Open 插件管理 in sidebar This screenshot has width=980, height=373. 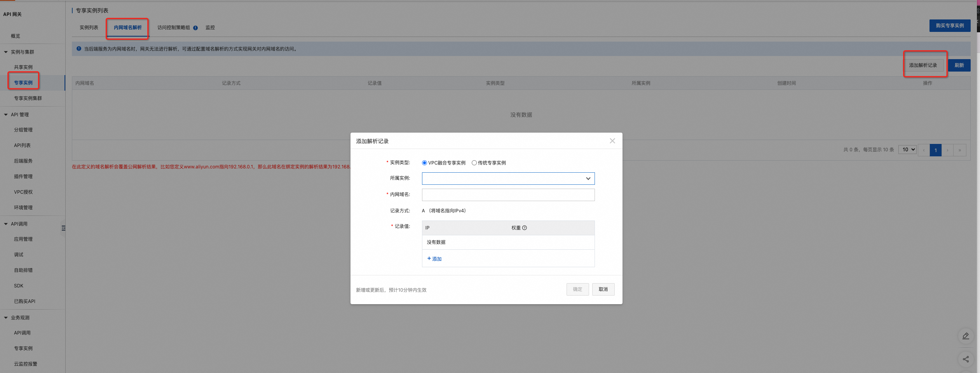pyautogui.click(x=23, y=177)
